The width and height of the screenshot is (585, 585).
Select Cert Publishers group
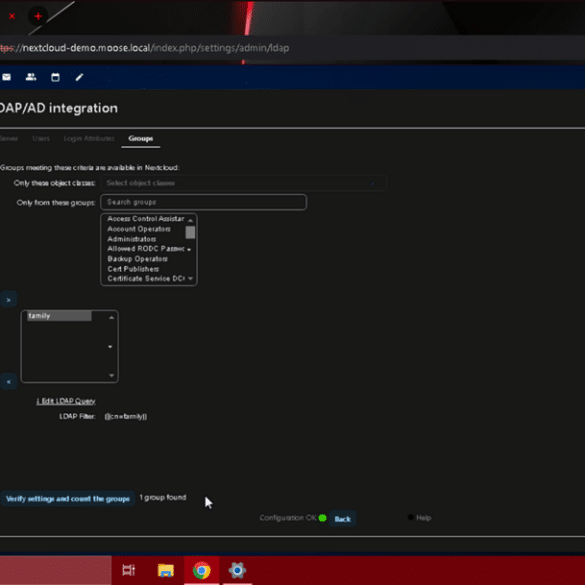pos(133,269)
